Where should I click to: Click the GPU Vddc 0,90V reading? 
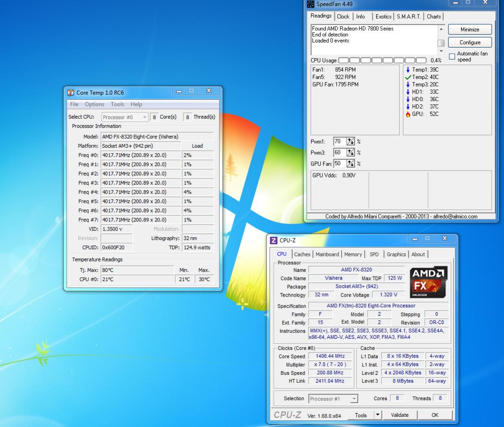point(334,176)
